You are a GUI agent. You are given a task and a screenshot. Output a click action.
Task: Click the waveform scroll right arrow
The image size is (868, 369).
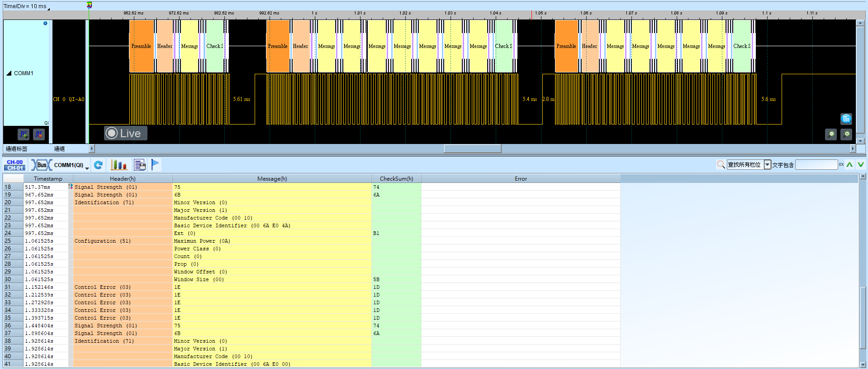(x=853, y=149)
